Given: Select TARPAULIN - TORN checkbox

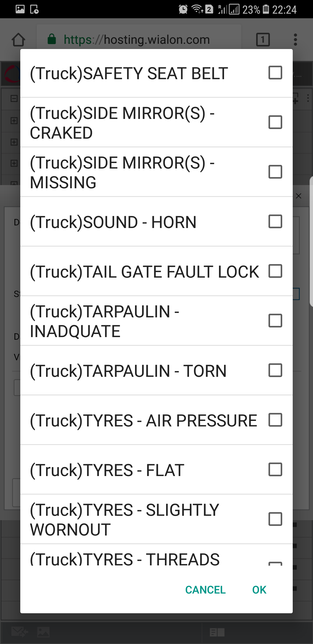Looking at the screenshot, I should tap(275, 370).
